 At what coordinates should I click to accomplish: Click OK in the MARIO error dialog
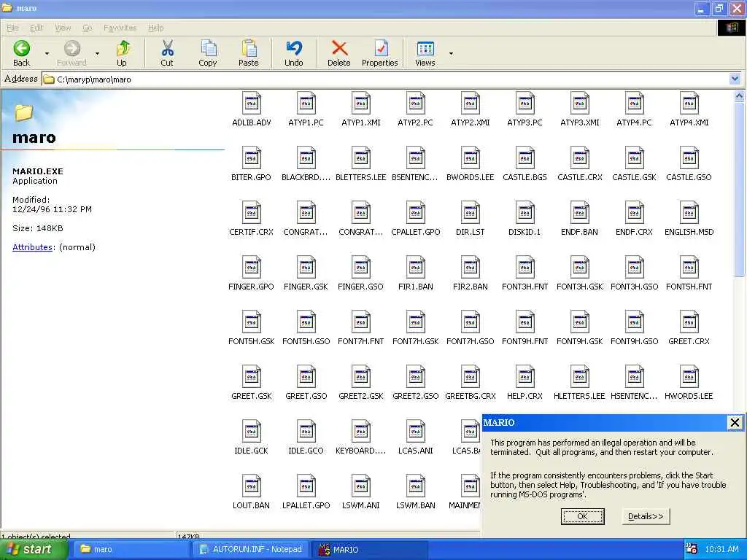tap(582, 516)
